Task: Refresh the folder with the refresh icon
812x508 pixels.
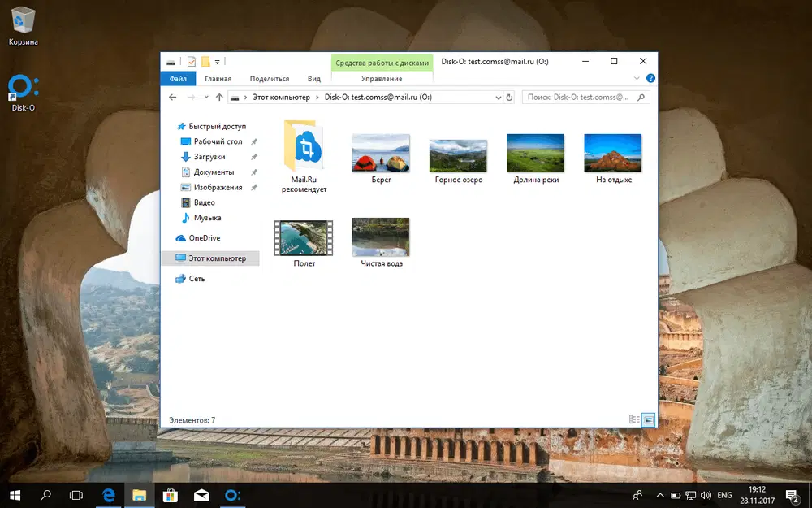Action: [x=509, y=97]
